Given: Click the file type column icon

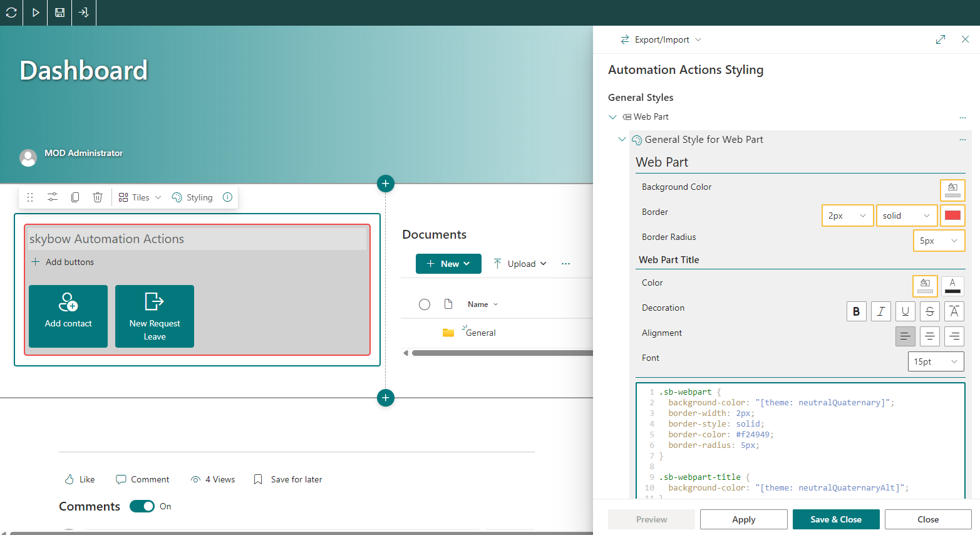Looking at the screenshot, I should point(448,304).
